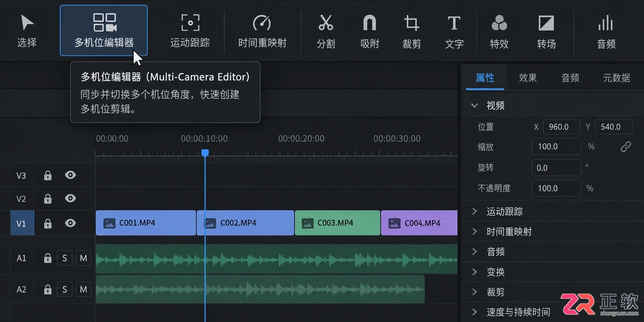644x322 pixels.
Task: Hide the V3 track
Action: coord(70,175)
